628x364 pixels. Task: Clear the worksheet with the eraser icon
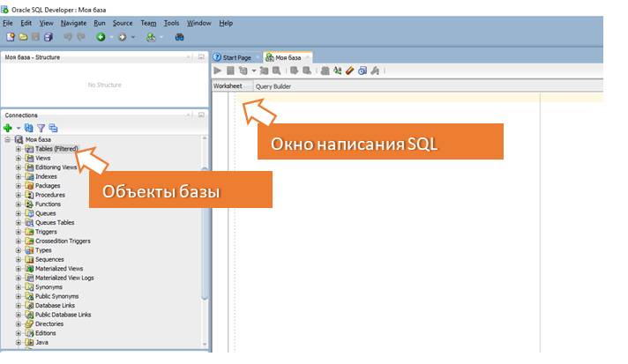pyautogui.click(x=349, y=71)
